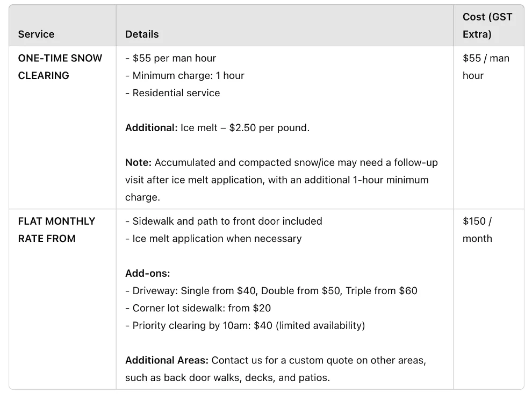
Task: Click the bold "Note:" label
Action: click(138, 162)
